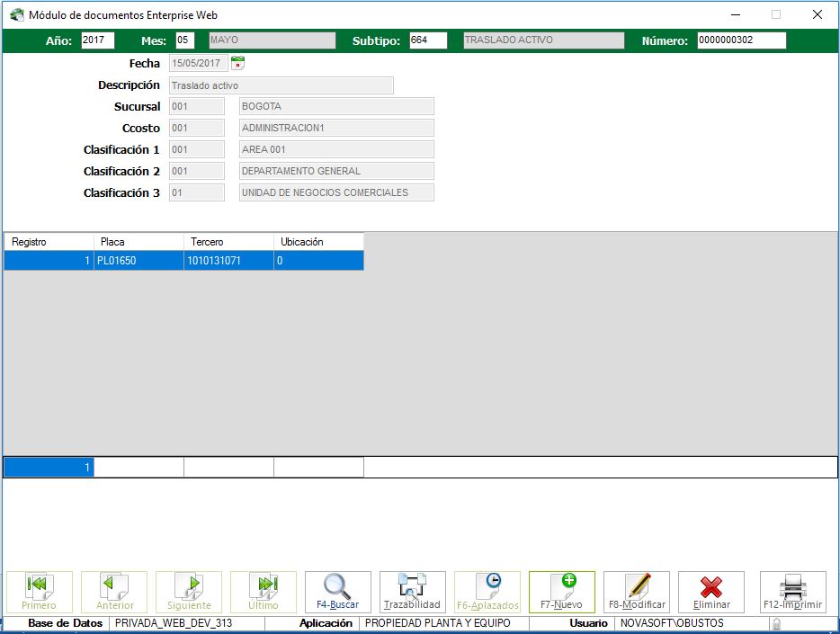Image resolution: width=840 pixels, height=634 pixels.
Task: Click the Subtipo field showing 664
Action: coord(428,40)
